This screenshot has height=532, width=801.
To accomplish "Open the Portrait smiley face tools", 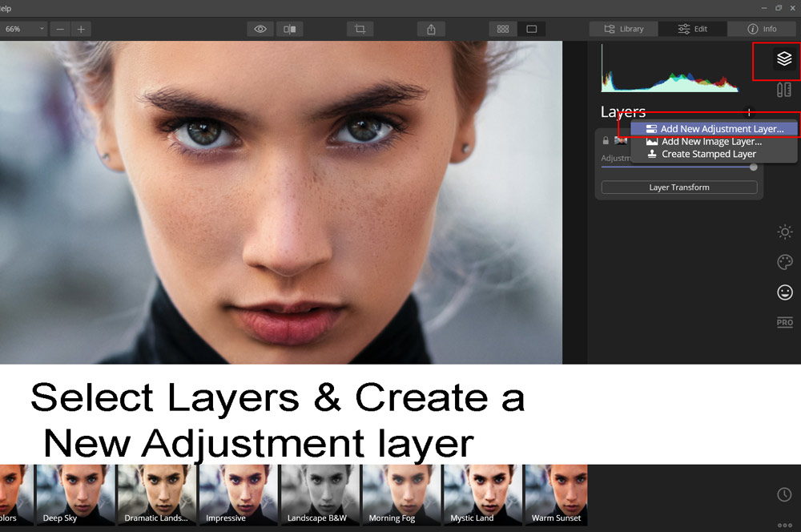I will (x=785, y=292).
